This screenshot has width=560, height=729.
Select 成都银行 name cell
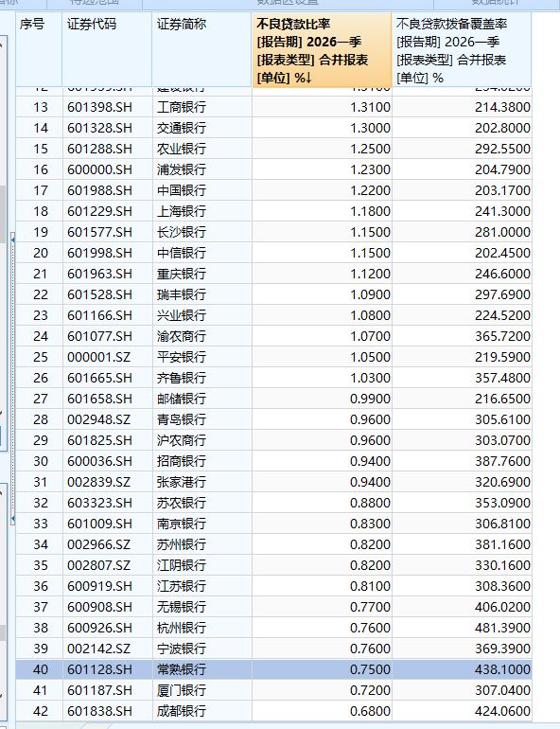click(202, 711)
